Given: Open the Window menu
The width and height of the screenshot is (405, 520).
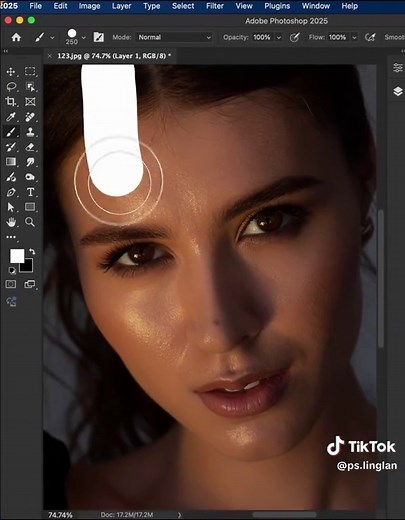Looking at the screenshot, I should point(316,6).
